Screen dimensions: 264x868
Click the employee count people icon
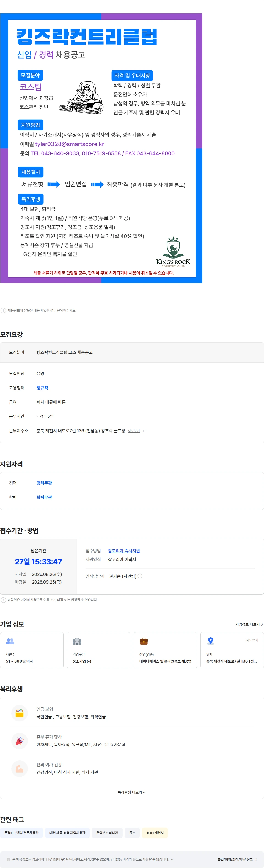[10, 641]
